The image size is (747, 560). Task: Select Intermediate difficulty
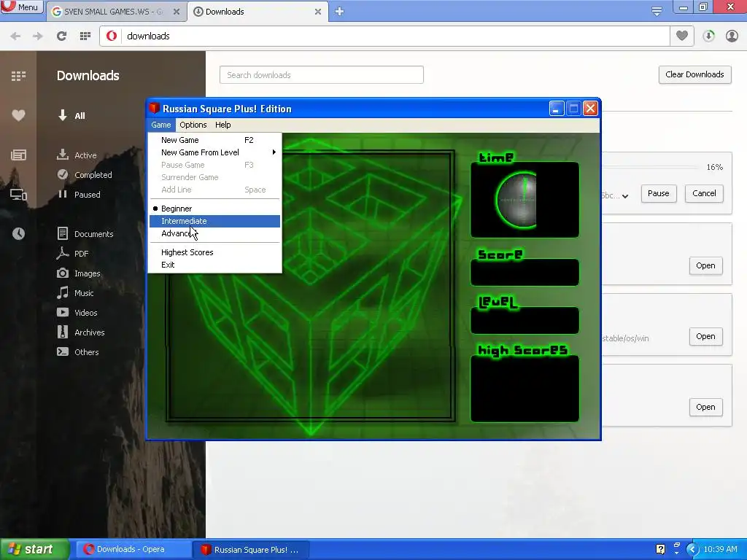[x=214, y=221]
